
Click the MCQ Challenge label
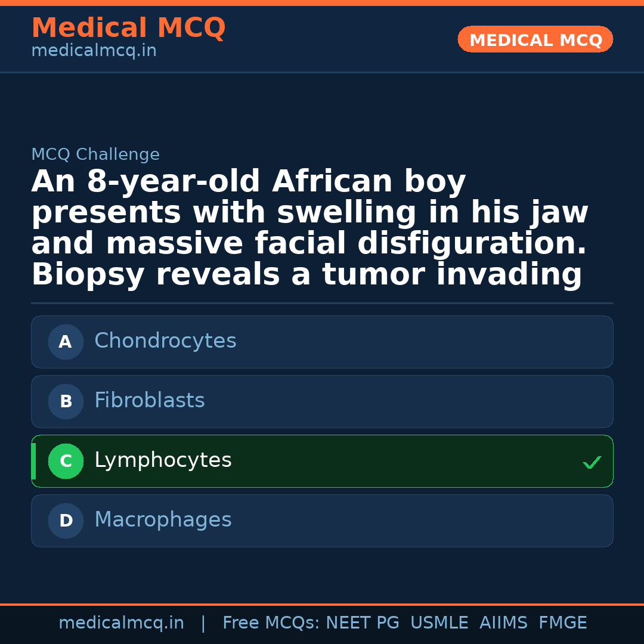[x=95, y=155]
